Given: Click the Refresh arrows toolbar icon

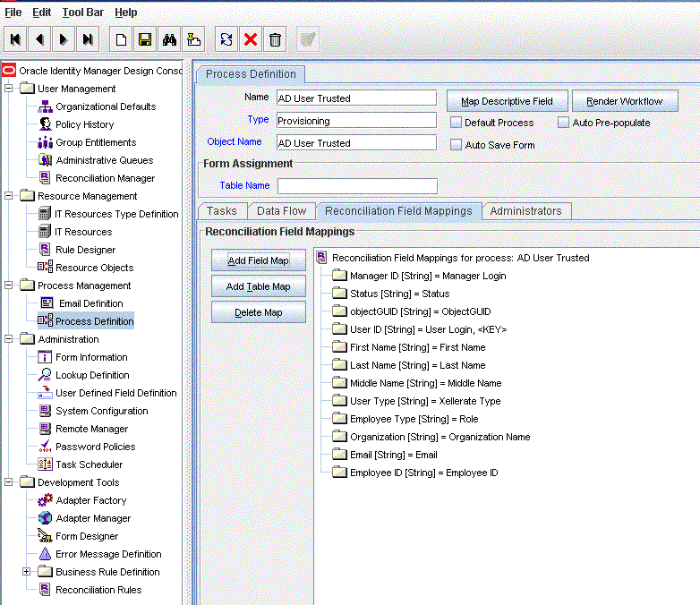Looking at the screenshot, I should click(x=227, y=39).
